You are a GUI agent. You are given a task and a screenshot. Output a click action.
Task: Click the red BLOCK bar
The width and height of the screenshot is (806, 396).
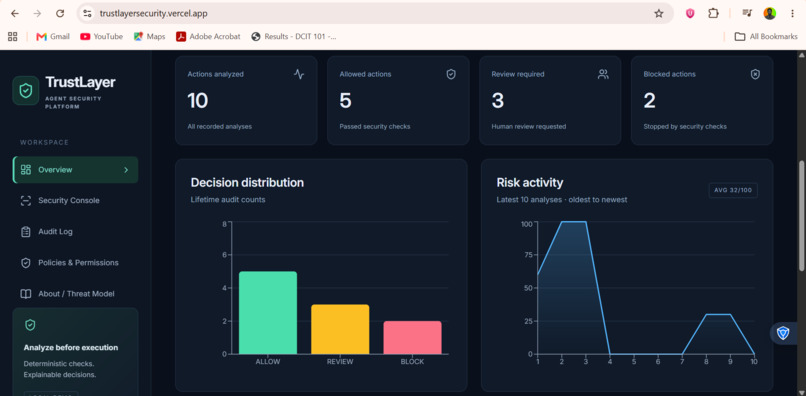[412, 337]
